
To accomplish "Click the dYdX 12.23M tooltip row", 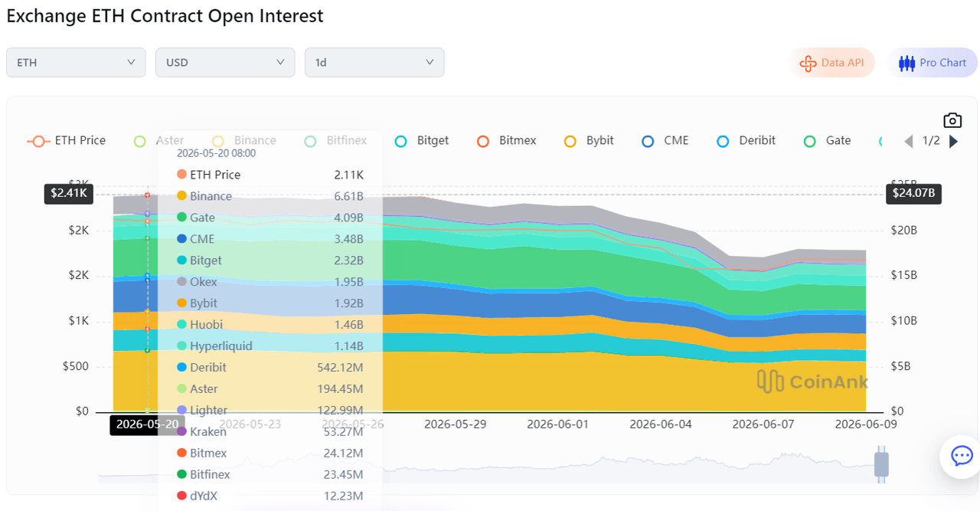I will (269, 496).
